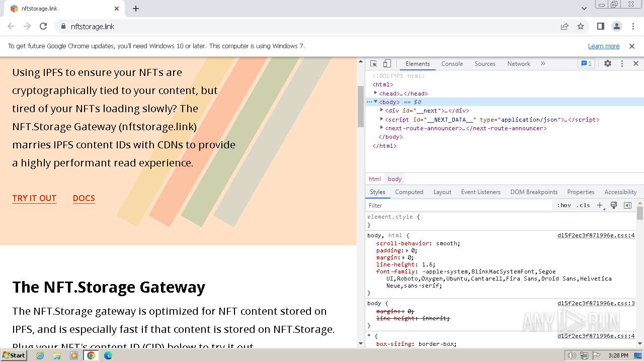644x362 pixels.
Task: Open Internet Explorer from taskbar
Action: coord(40,355)
